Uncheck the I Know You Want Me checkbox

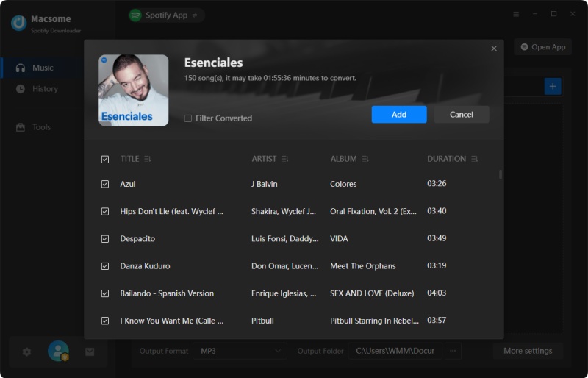click(x=105, y=321)
